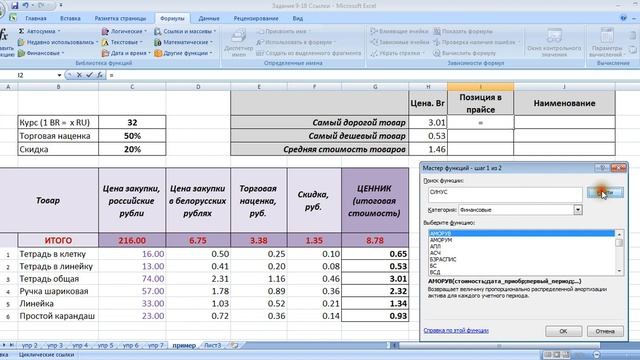Open Текстовые functions library
The image size is (640, 360).
[122, 42]
